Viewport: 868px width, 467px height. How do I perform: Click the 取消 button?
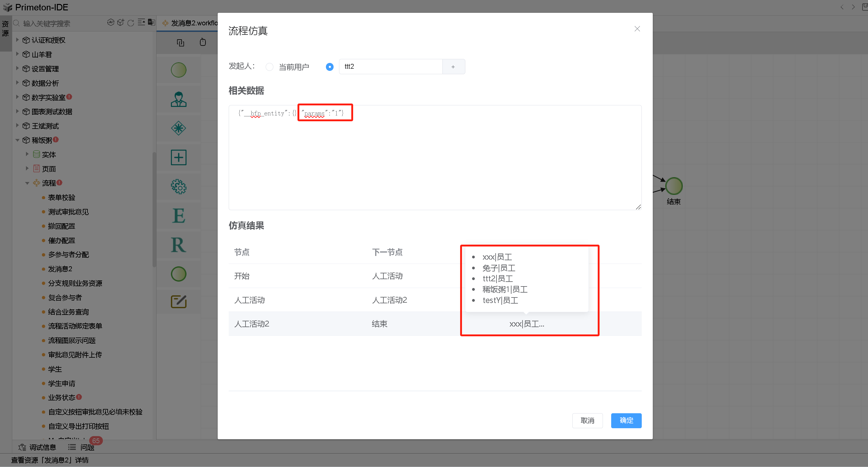coord(587,420)
